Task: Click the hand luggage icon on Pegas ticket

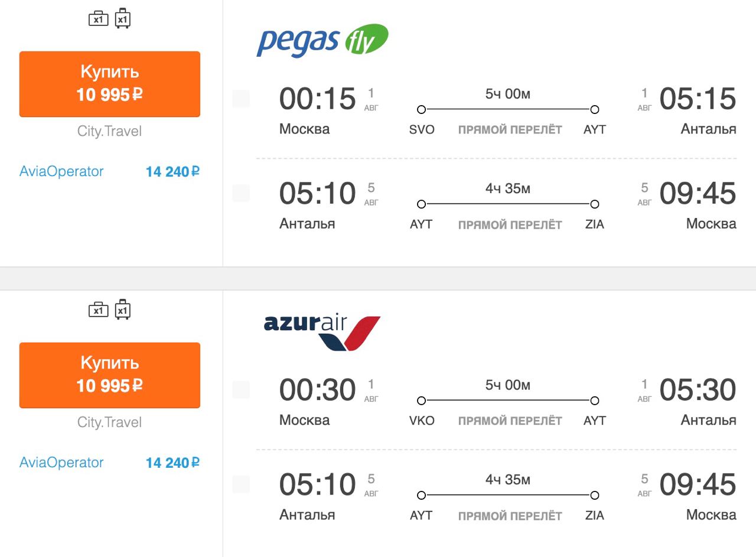Action: tap(98, 19)
